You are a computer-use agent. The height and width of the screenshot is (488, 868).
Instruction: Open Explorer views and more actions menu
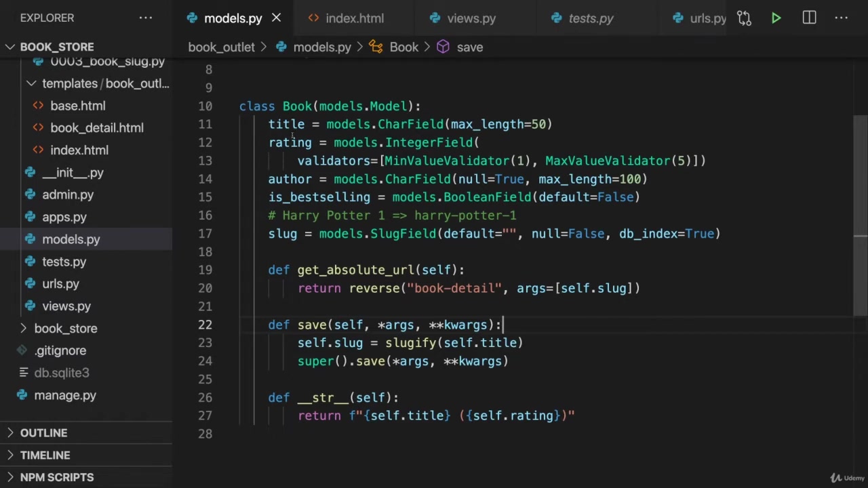146,18
